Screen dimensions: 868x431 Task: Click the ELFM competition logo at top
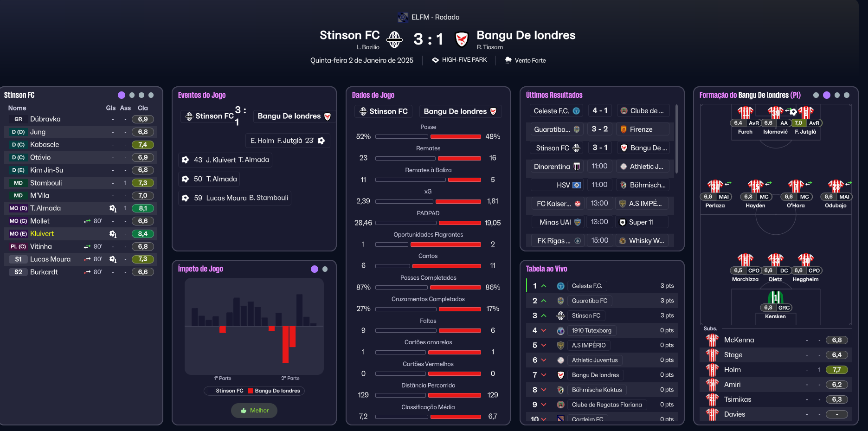(x=403, y=17)
